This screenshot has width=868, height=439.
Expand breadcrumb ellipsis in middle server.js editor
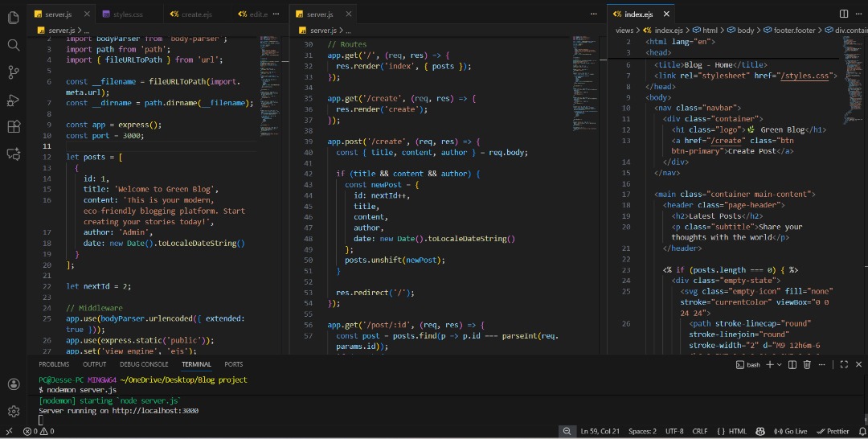(x=348, y=31)
